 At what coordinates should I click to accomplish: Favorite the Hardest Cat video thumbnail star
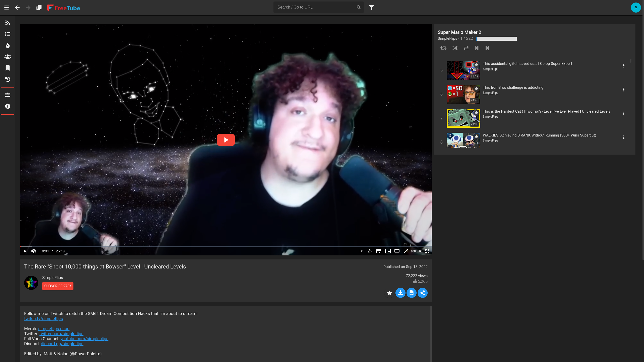pos(476,113)
